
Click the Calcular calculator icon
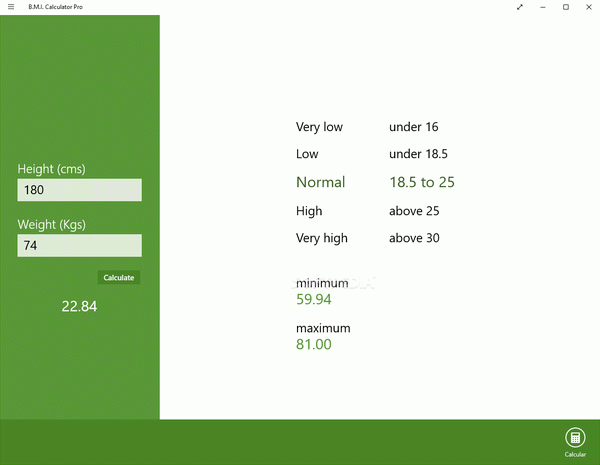[x=575, y=437]
